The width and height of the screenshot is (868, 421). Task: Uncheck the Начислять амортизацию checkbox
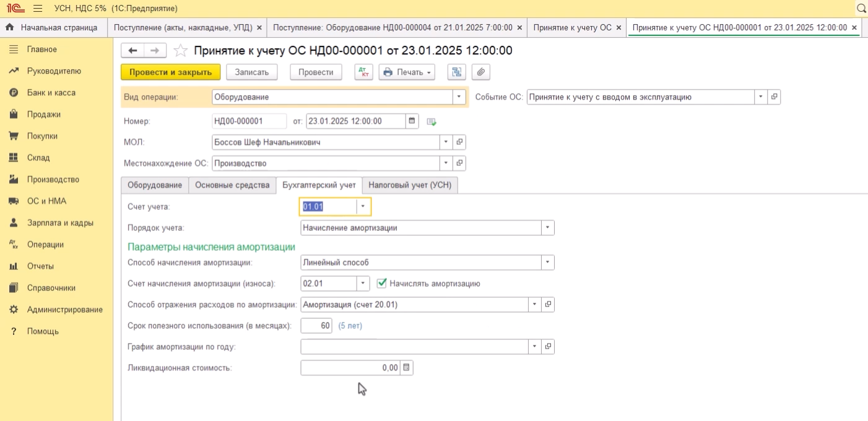tap(382, 284)
